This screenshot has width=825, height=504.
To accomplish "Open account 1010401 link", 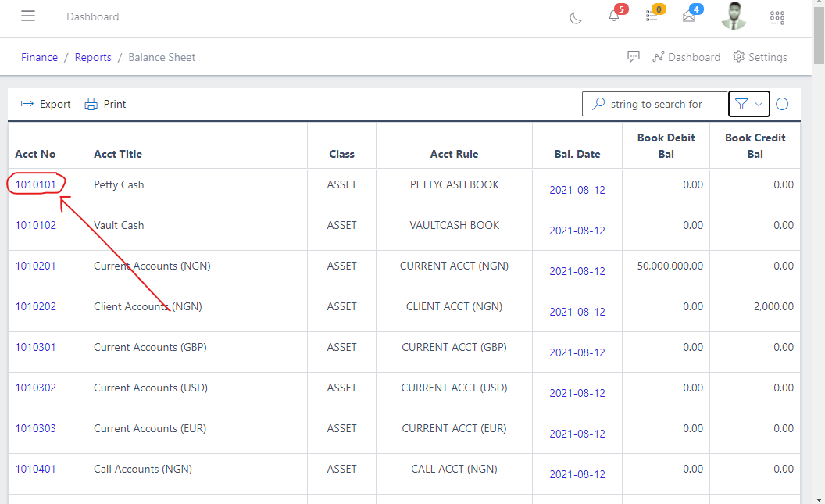I will [x=35, y=469].
